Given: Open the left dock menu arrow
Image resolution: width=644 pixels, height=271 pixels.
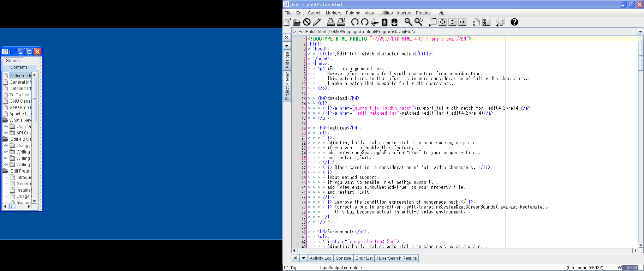Looking at the screenshot, I should point(287,46).
